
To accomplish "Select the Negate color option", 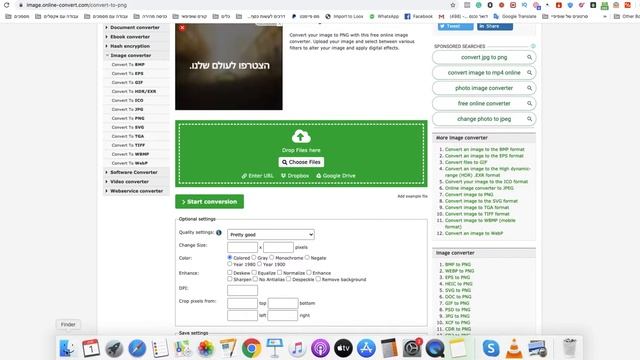I will (x=307, y=258).
